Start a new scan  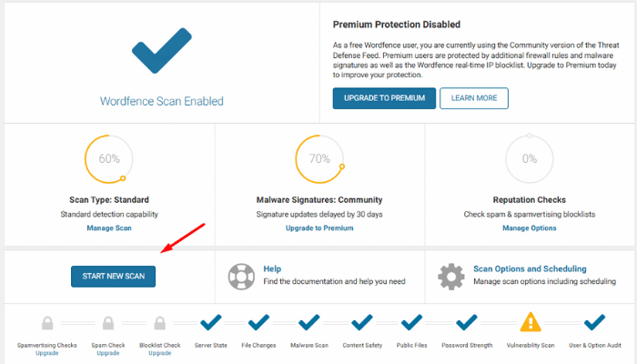tap(114, 277)
